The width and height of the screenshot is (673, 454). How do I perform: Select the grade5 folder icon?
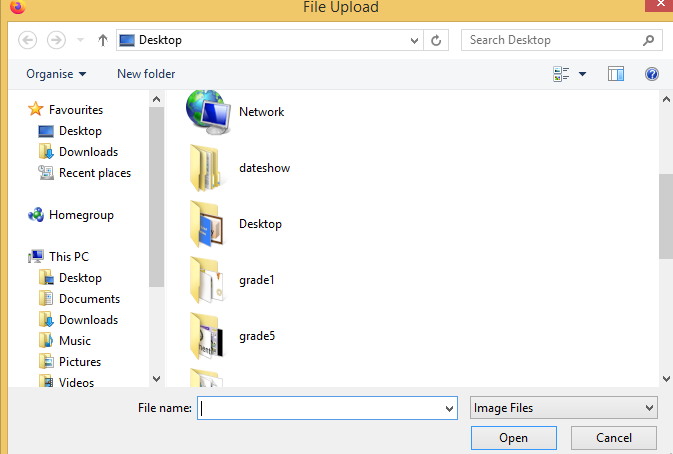pyautogui.click(x=208, y=336)
